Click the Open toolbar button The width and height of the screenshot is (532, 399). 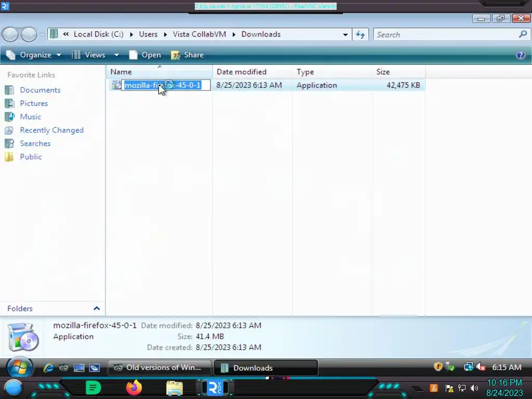coord(145,55)
